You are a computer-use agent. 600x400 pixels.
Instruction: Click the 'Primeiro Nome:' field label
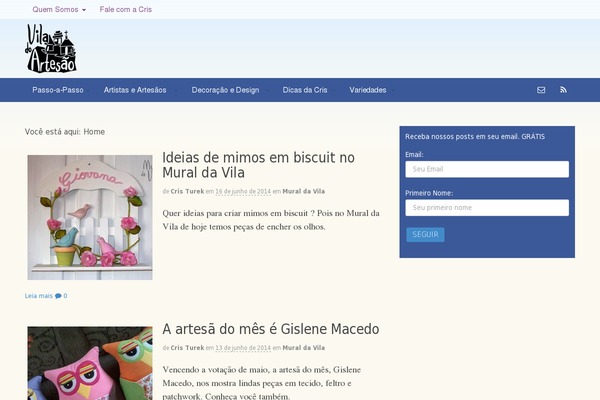point(429,193)
